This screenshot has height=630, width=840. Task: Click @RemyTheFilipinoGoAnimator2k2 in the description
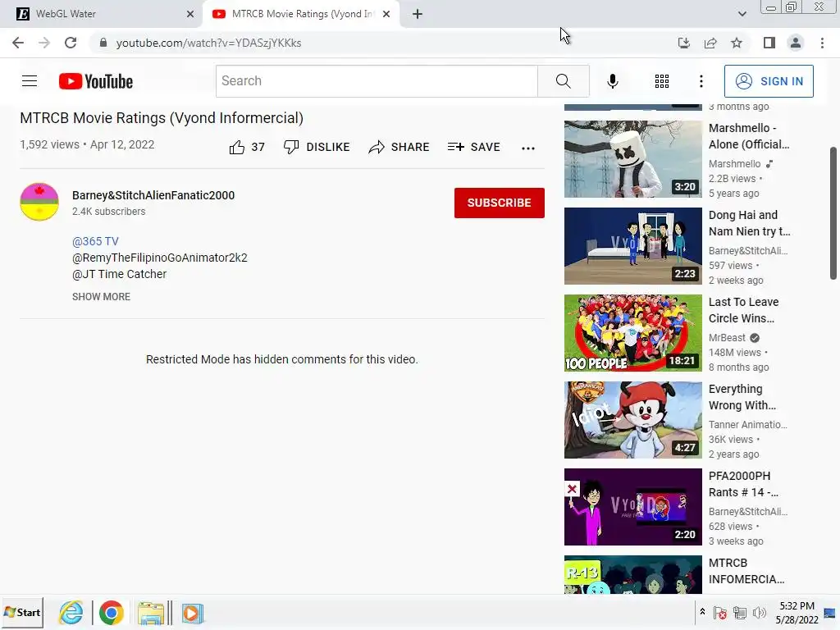[160, 258]
